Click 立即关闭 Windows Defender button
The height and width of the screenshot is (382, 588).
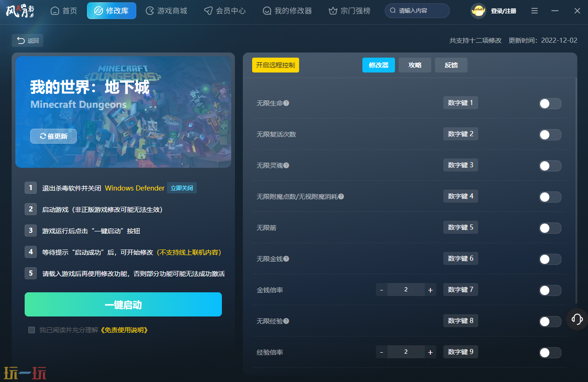pos(182,188)
